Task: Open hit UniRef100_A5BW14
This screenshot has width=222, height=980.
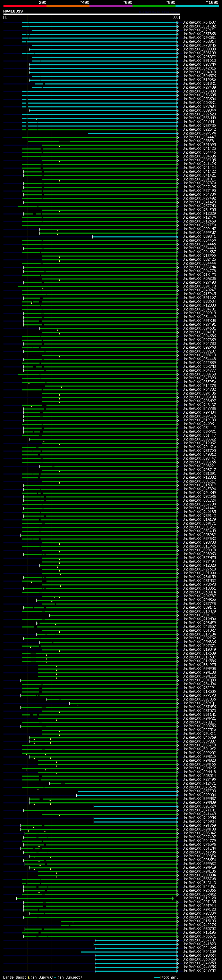Action: click(199, 41)
